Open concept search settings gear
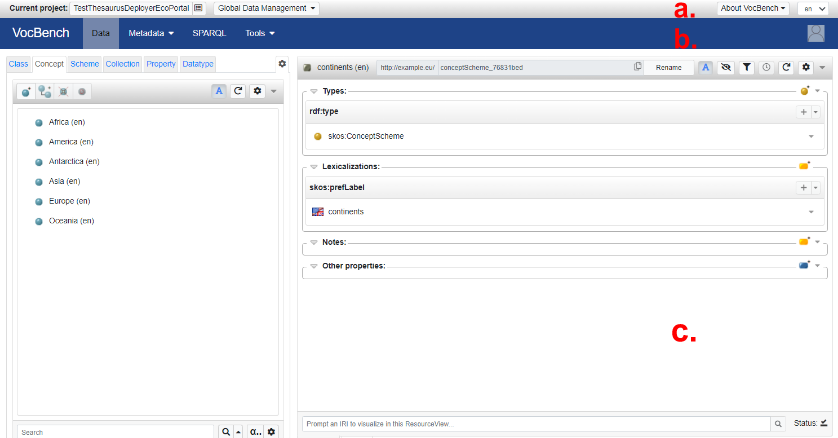The width and height of the screenshot is (838, 438). pyautogui.click(x=271, y=432)
